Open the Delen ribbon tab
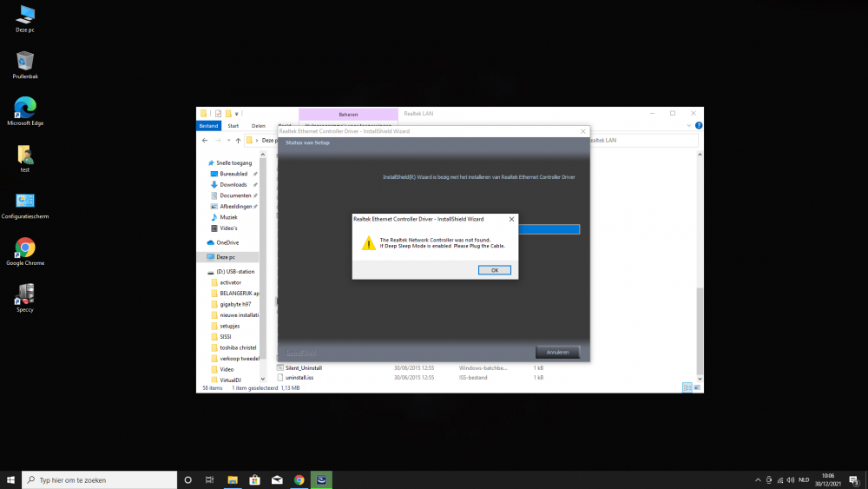This screenshot has height=489, width=868. tap(259, 126)
